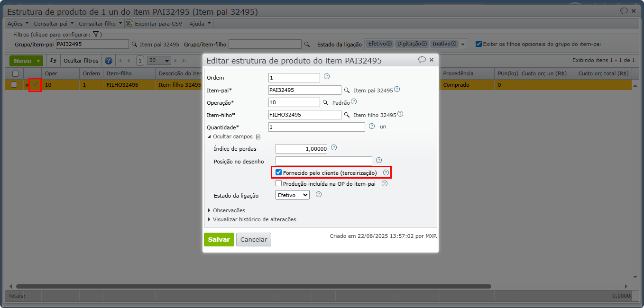Save changes with Salvar button
Screen dimensions: 644x308
[x=219, y=240]
